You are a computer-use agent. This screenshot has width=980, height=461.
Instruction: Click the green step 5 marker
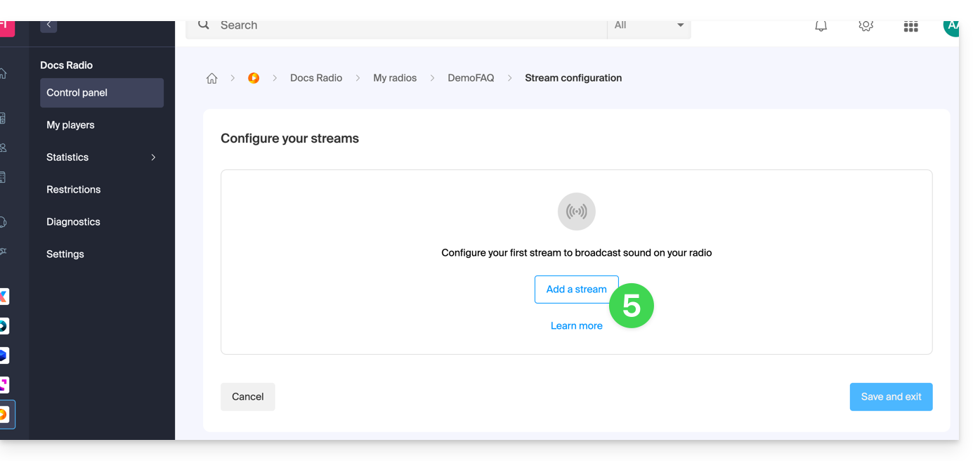coord(631,306)
